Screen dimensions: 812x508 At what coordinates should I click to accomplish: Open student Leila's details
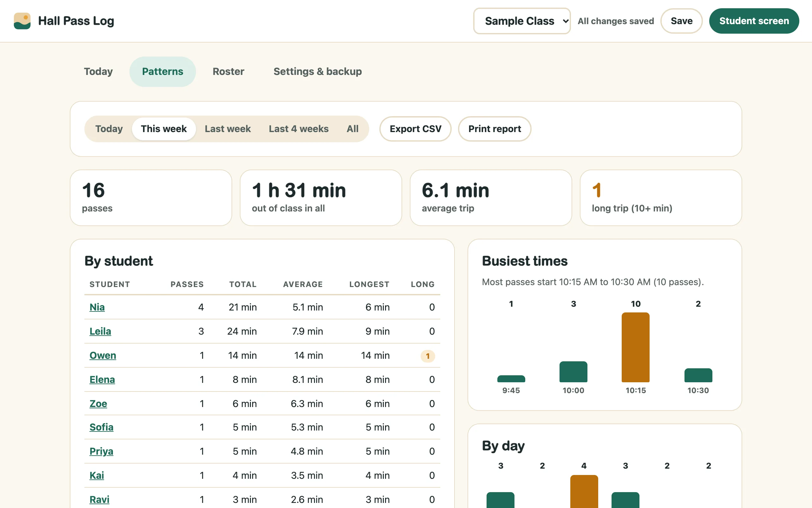(100, 331)
